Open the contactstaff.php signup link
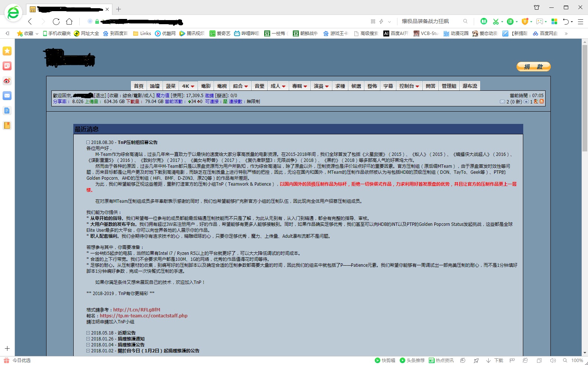Image resolution: width=588 pixels, height=365 pixels. pos(144,316)
